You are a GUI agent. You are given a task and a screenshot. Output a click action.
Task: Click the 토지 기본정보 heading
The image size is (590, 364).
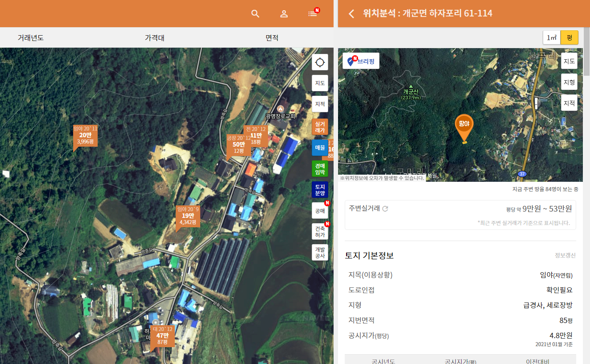click(x=369, y=256)
